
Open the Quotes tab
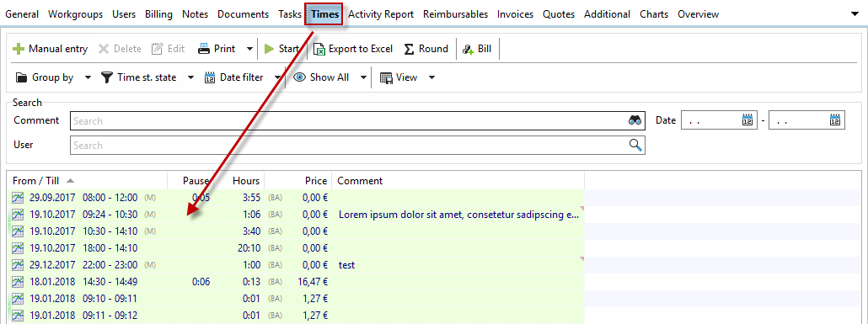[559, 14]
